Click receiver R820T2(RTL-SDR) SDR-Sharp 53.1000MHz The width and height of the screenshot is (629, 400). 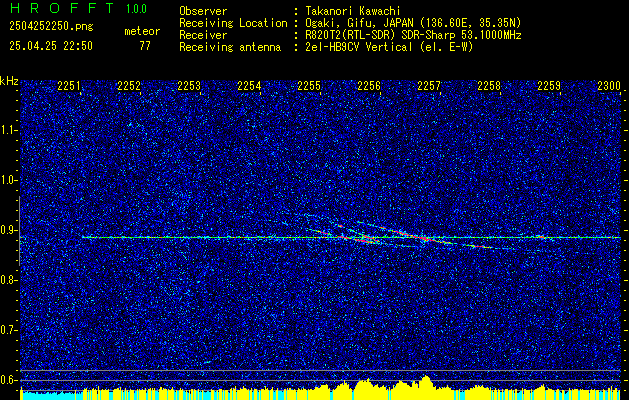pos(413,35)
